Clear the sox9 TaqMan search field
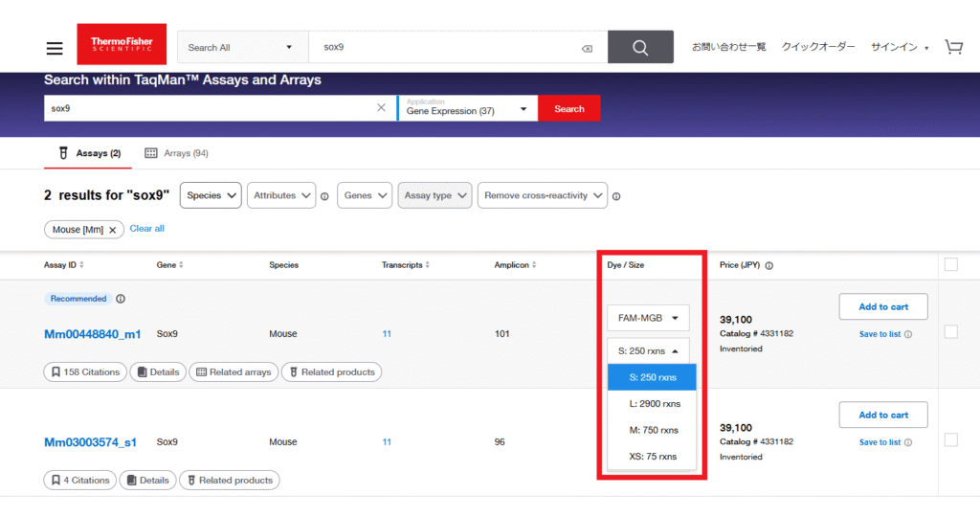Image resolution: width=980 pixels, height=517 pixels. tap(381, 108)
